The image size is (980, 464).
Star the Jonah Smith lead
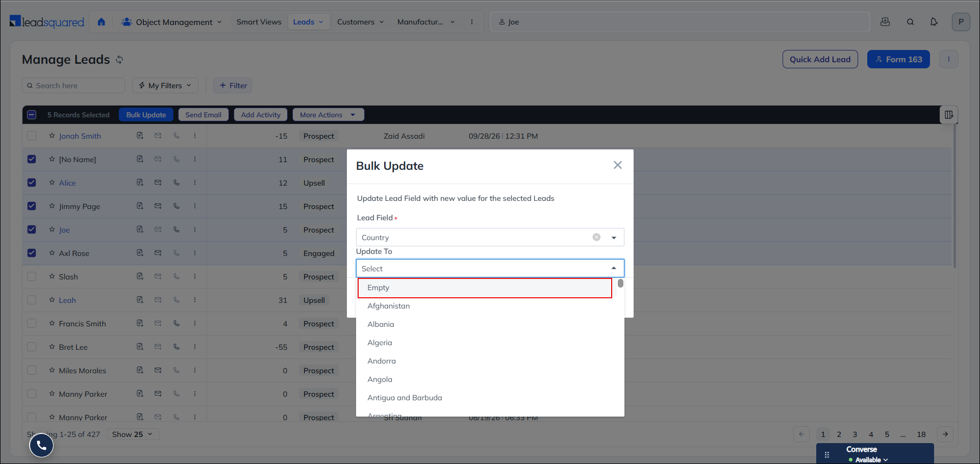pyautogui.click(x=52, y=136)
